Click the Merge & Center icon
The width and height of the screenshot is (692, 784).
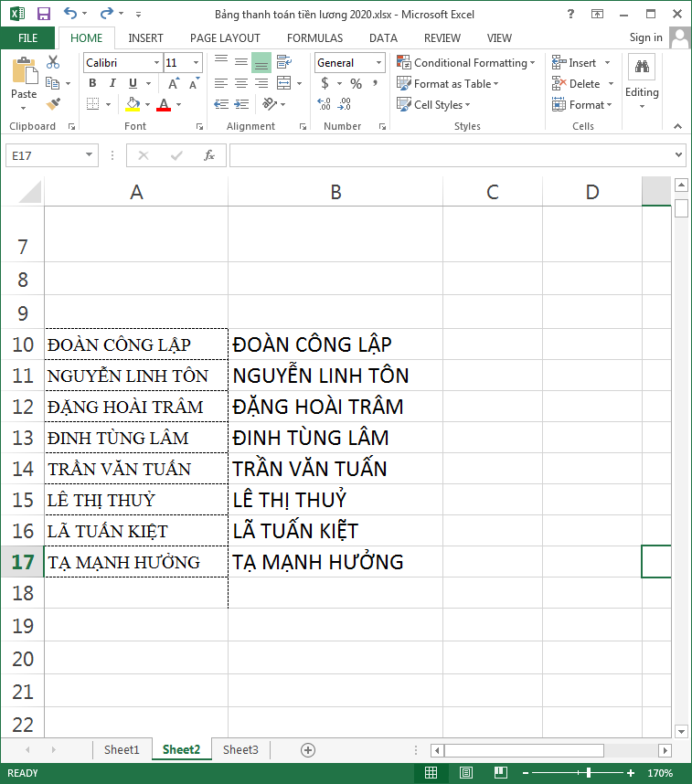coord(284,83)
